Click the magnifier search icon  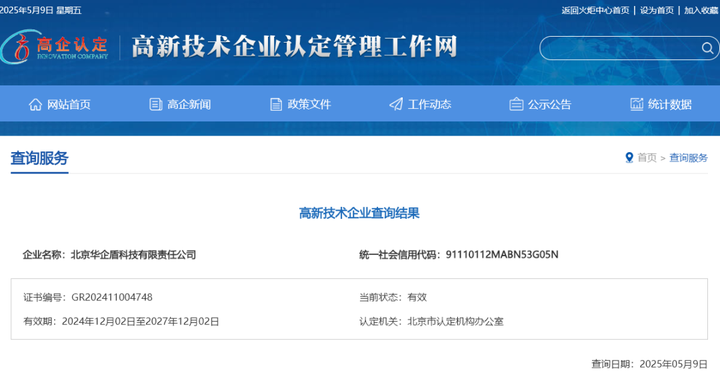(707, 48)
